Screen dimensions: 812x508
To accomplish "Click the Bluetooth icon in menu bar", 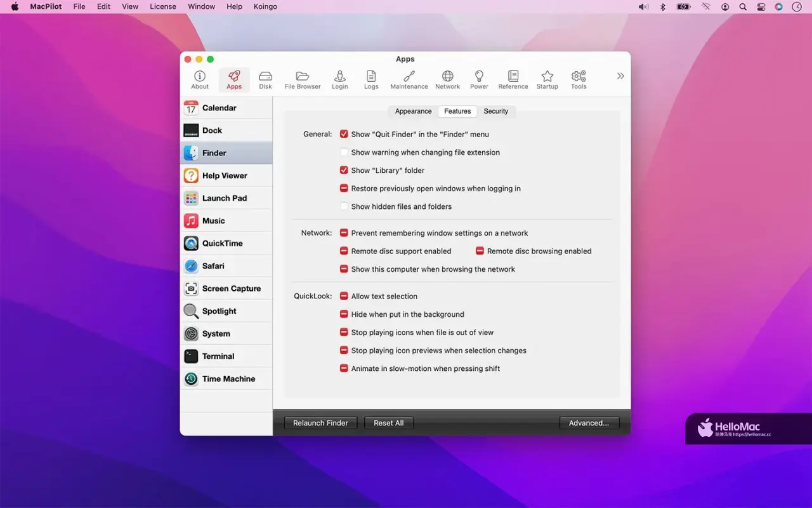I will (663, 6).
